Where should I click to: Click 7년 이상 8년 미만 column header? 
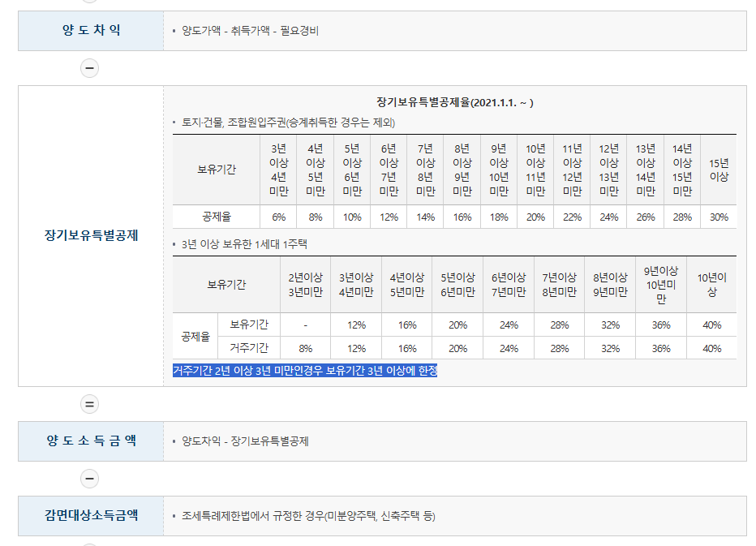pos(425,170)
